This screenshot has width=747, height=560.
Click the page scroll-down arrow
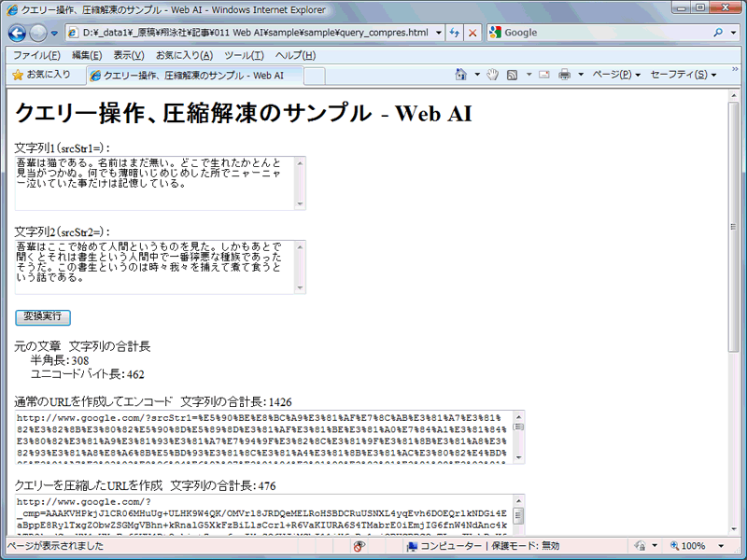point(733,529)
